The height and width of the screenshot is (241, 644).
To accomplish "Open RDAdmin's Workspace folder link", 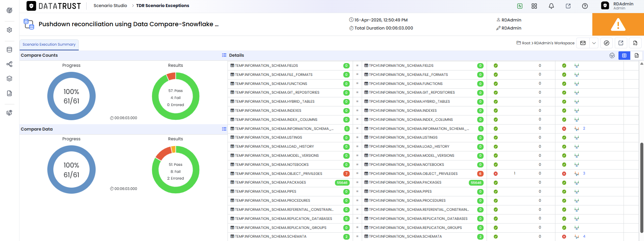I will pyautogui.click(x=554, y=43).
